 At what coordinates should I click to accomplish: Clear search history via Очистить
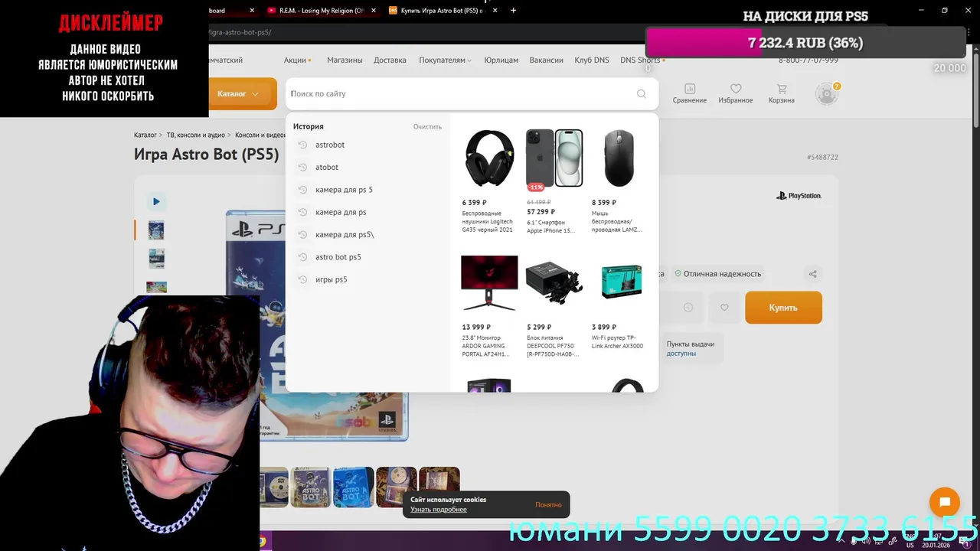(x=427, y=127)
